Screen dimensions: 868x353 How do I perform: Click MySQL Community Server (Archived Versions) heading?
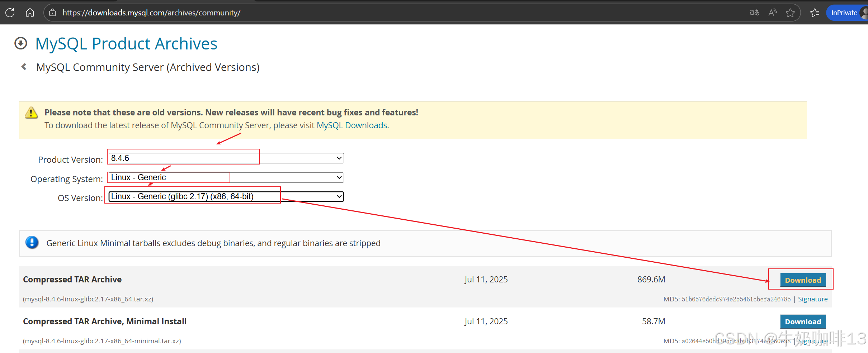(148, 67)
